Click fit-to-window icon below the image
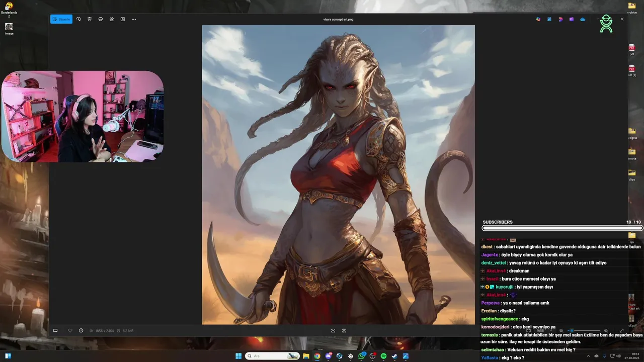This screenshot has height=362, width=644. (x=333, y=330)
